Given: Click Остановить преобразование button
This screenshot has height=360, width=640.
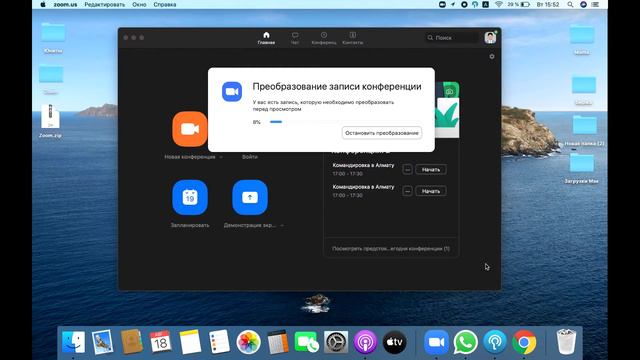Looking at the screenshot, I should (382, 133).
